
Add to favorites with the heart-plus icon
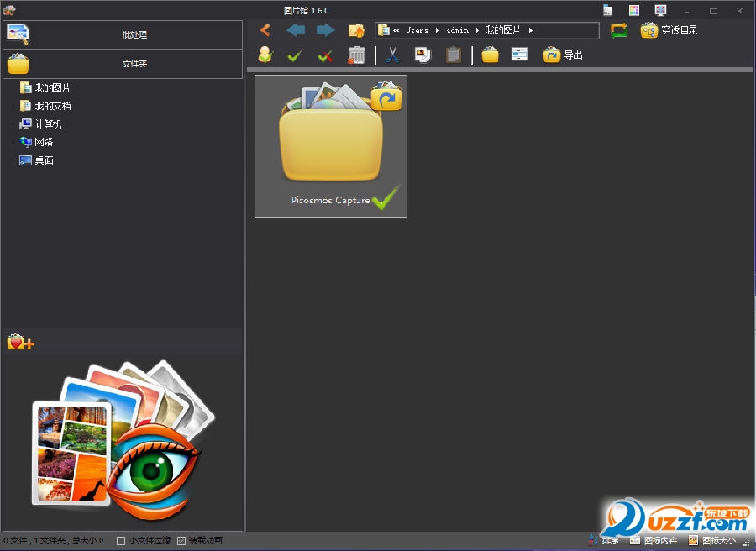click(20, 342)
